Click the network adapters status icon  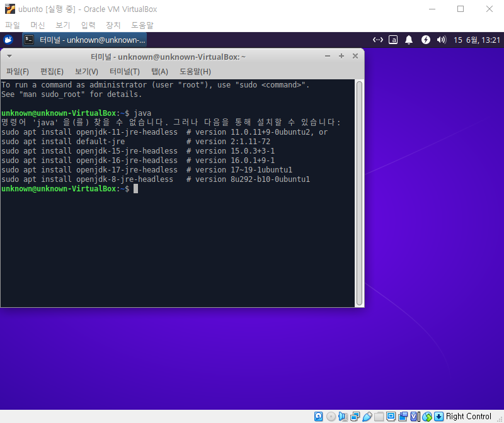point(355,417)
